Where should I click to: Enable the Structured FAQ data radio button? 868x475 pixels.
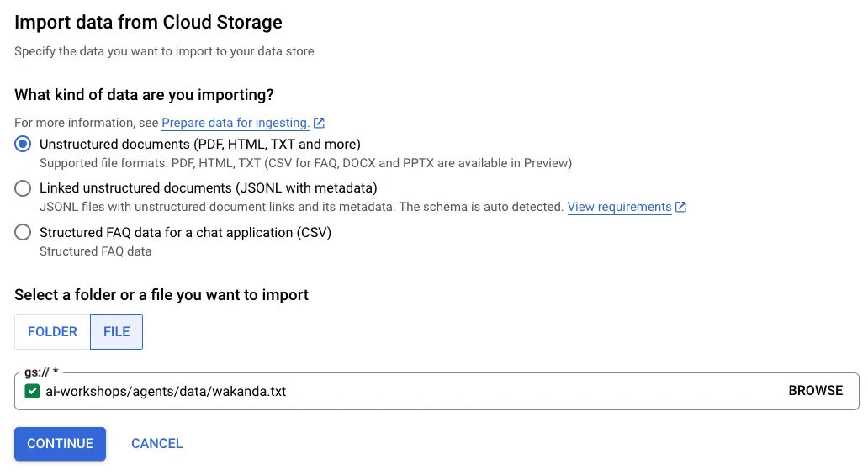24,233
